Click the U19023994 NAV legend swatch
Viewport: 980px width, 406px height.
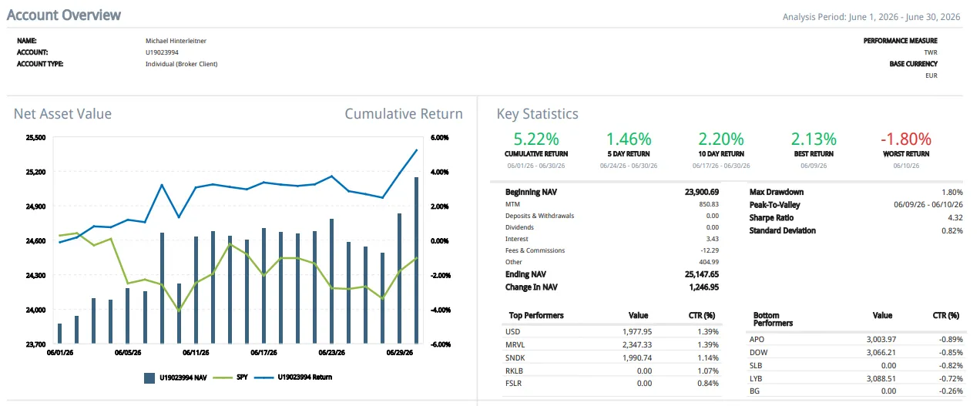coord(149,377)
